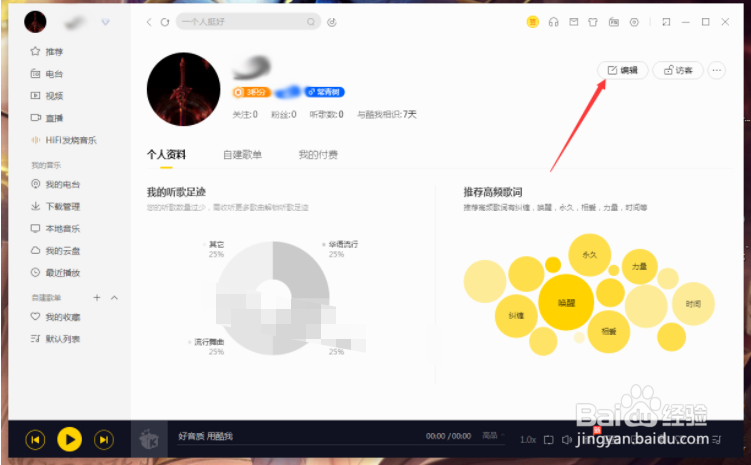751x465 pixels.
Task: Select the 个人资料 tab
Action: tap(166, 155)
